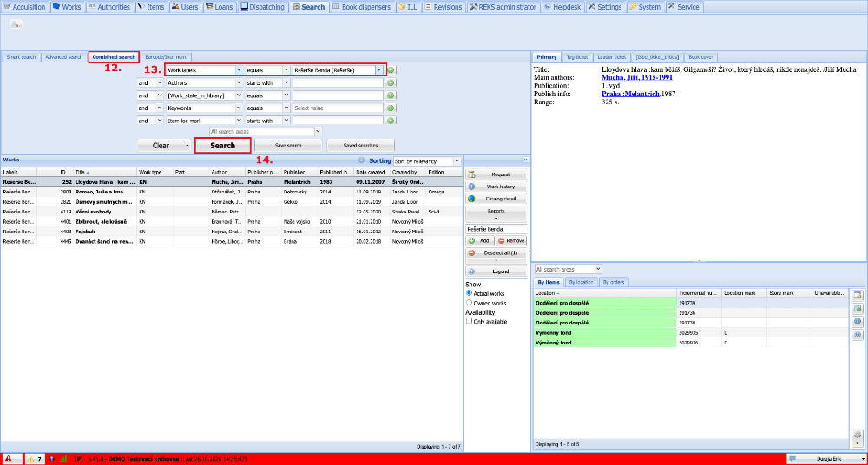The image size is (868, 465).
Task: Click green plus icon on Keywords row
Action: [x=391, y=108]
